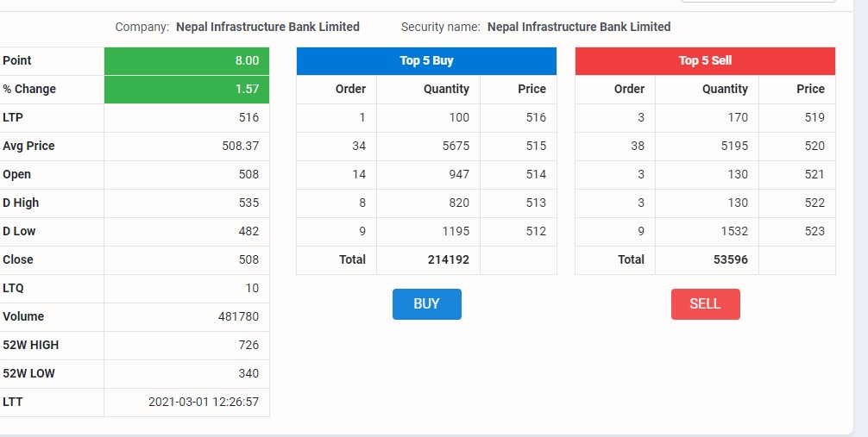Select Avg Price value 508.37

click(x=240, y=146)
